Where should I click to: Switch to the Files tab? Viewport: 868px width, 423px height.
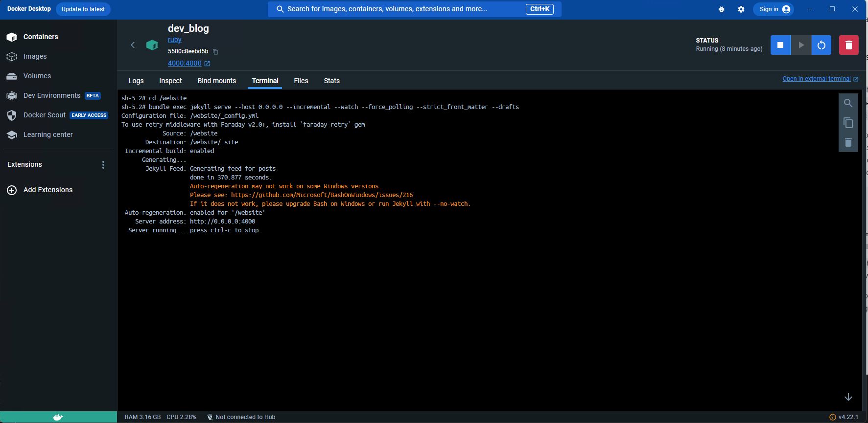[x=301, y=81]
